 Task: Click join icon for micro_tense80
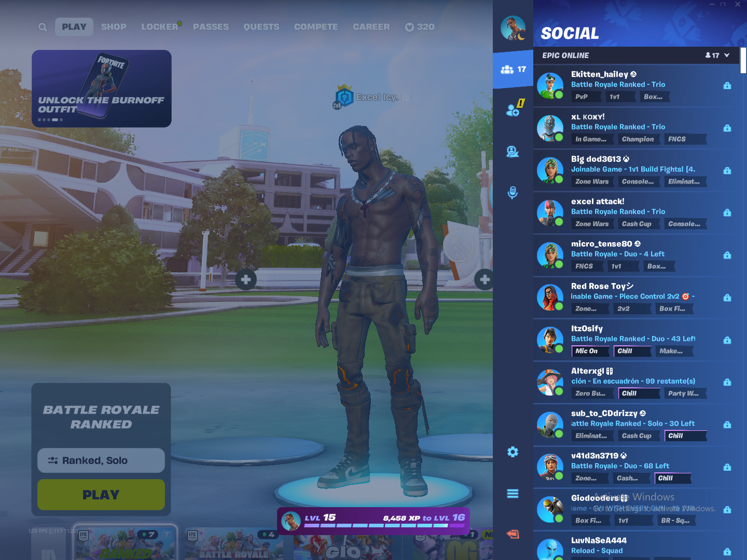pos(727,255)
